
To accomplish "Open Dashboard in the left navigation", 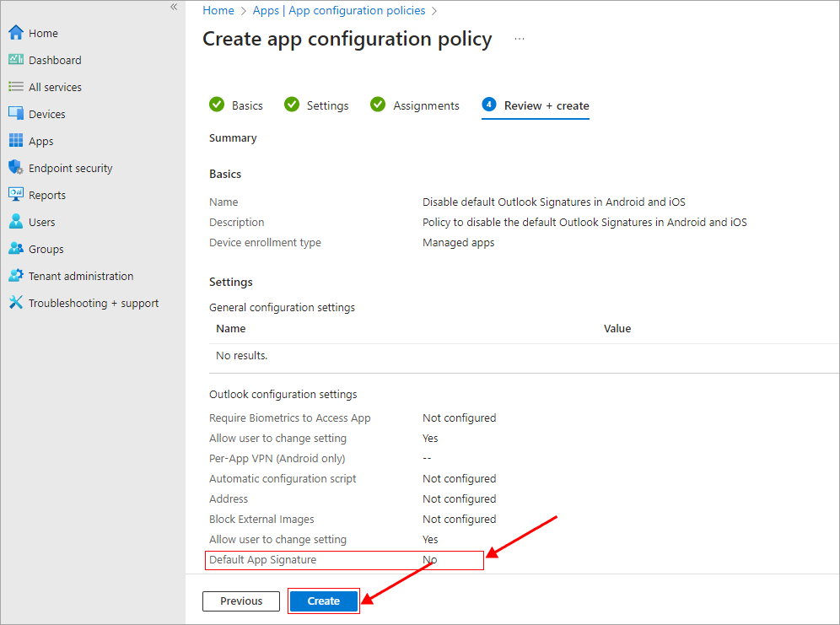I will tap(55, 60).
